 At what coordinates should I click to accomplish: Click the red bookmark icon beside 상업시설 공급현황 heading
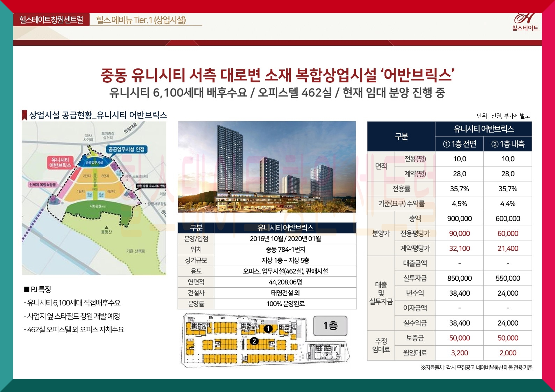(x=24, y=115)
